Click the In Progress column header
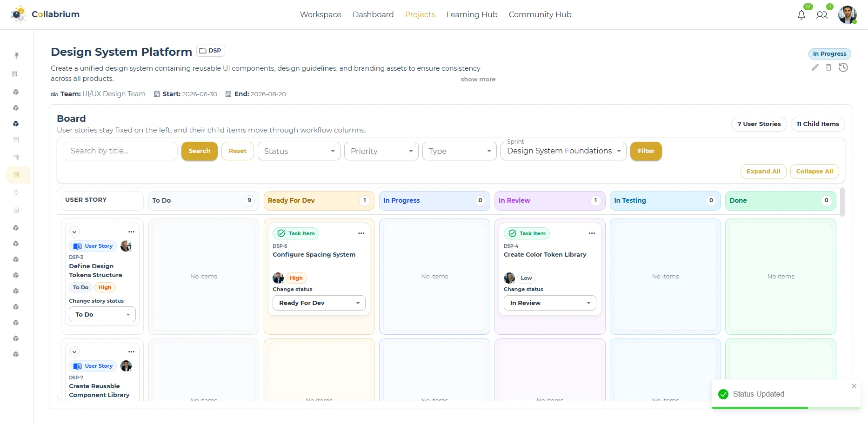Image resolution: width=868 pixels, height=424 pixels. point(434,200)
